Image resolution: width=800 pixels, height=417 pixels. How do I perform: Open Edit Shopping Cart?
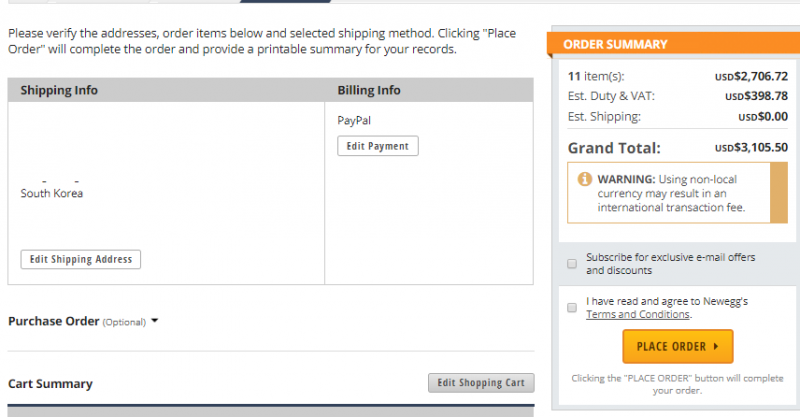click(x=481, y=383)
